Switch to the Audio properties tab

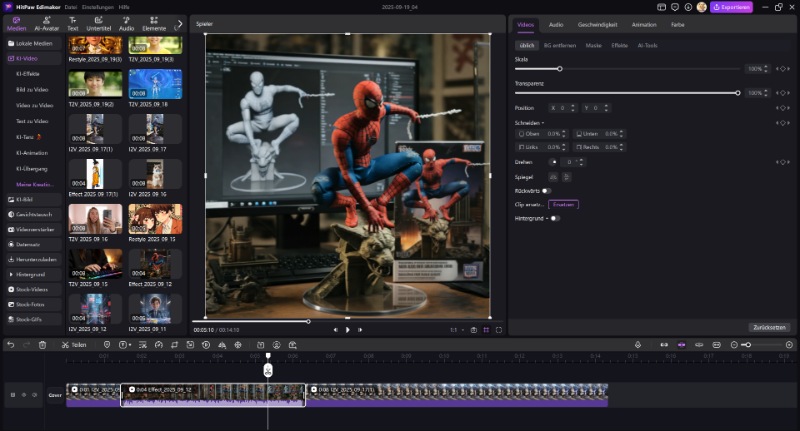point(556,24)
